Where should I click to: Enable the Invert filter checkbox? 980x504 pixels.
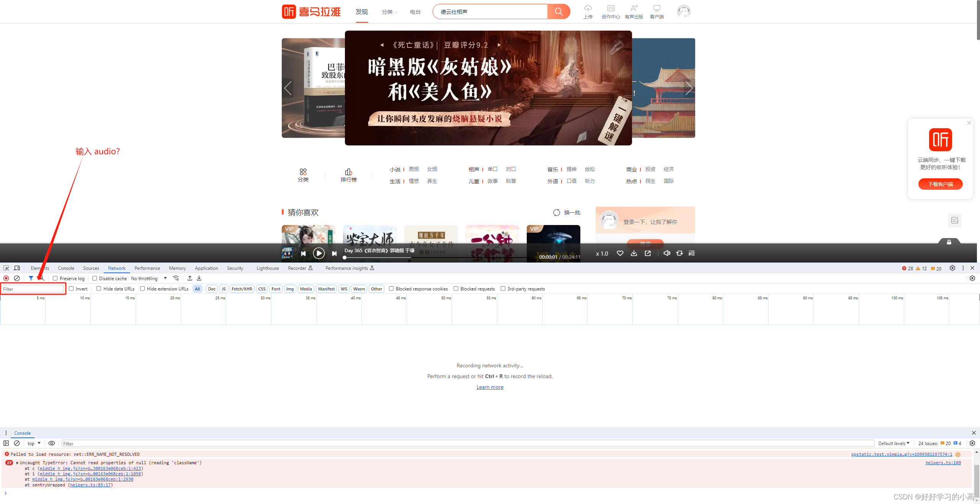(71, 289)
